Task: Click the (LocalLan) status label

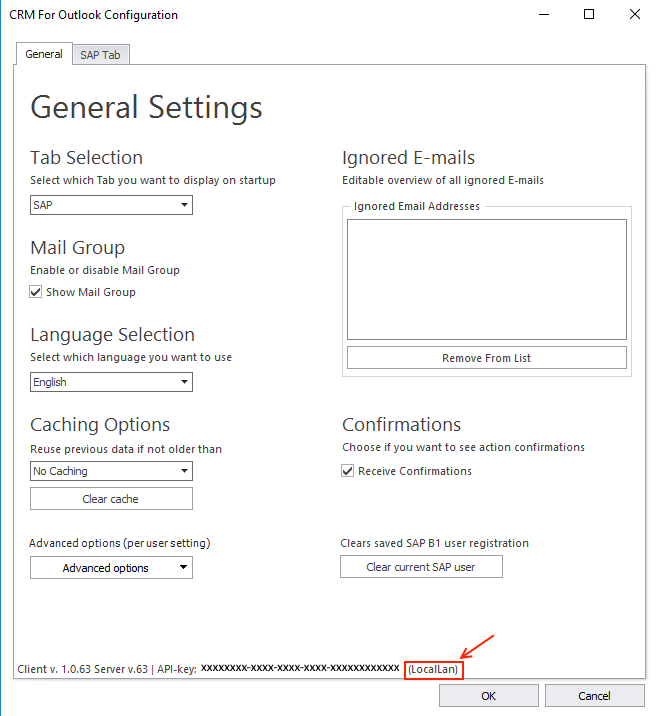Action: click(433, 669)
